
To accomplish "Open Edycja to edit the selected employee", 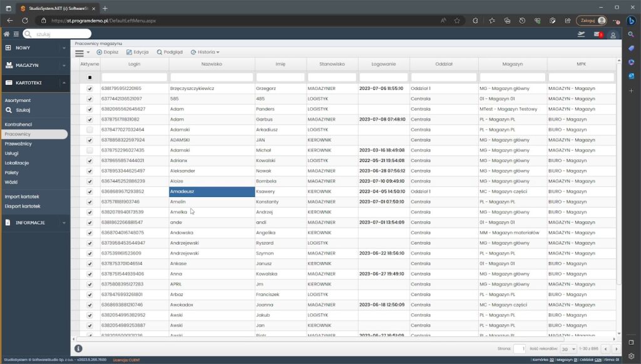I will click(138, 53).
